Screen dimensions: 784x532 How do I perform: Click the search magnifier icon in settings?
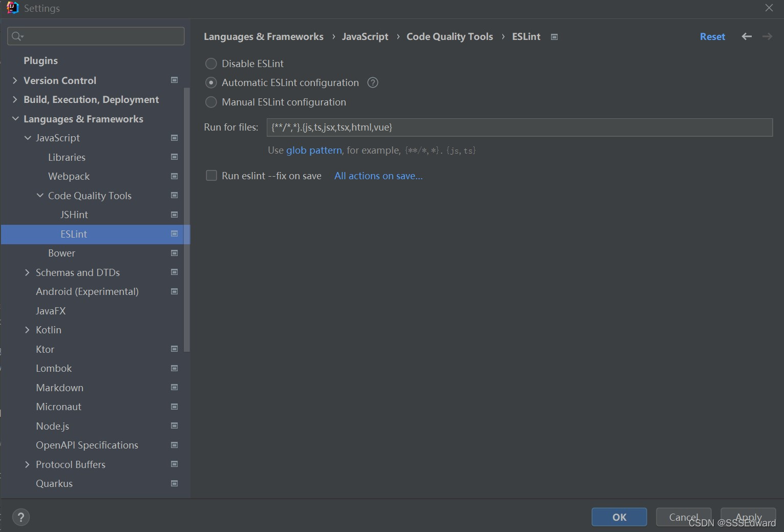(16, 36)
